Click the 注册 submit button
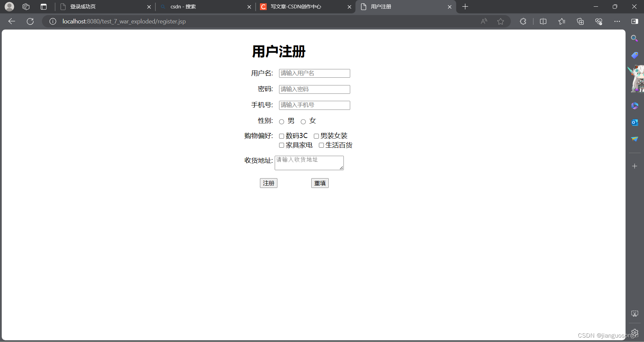644x342 pixels. click(x=269, y=183)
